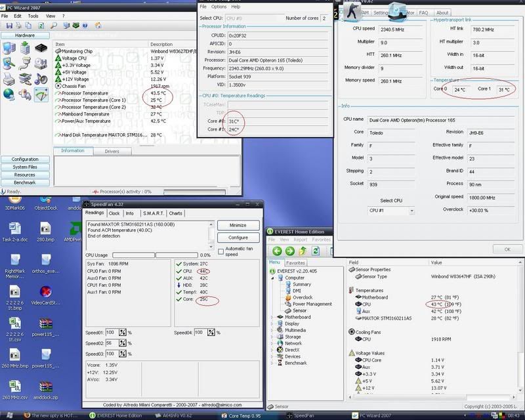Viewport: 525px width, 420px height.
Task: Click the EVEREST Refresh icon
Action: coord(316,251)
